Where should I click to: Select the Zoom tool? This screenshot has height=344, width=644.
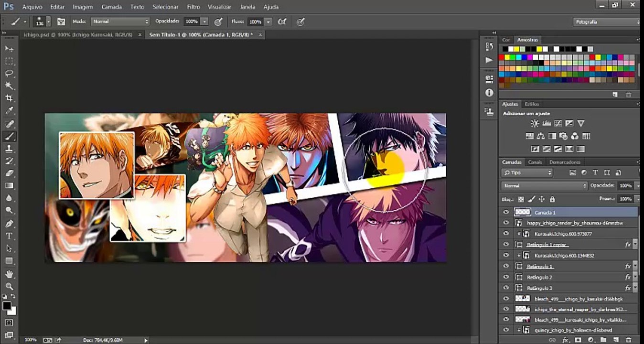coord(9,287)
